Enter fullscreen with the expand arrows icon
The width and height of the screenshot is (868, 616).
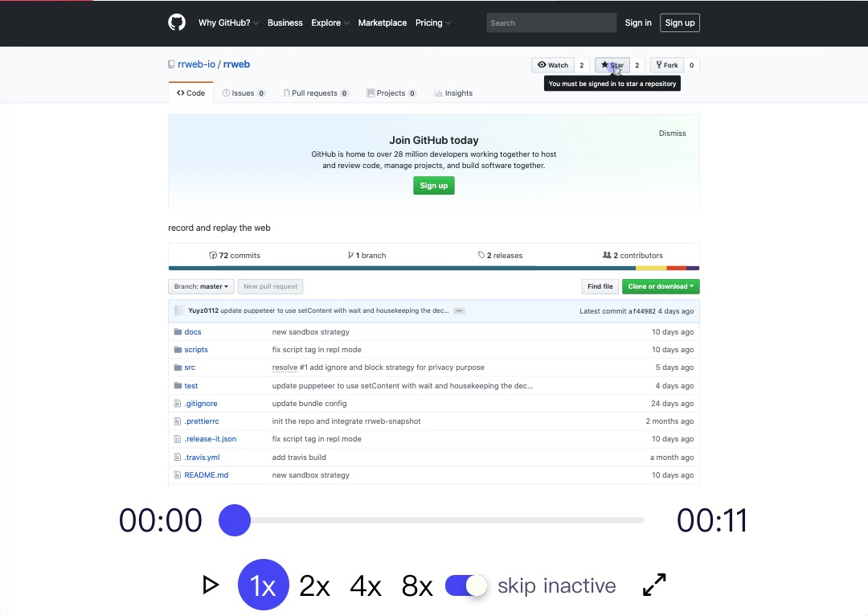click(x=654, y=585)
